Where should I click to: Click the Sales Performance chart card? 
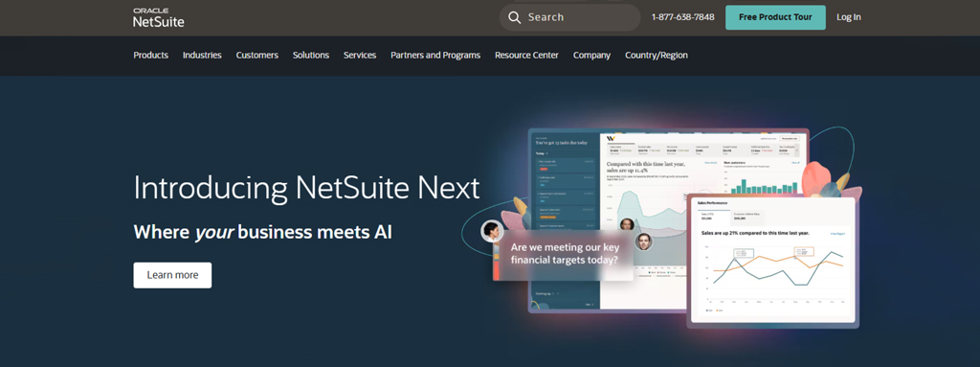773,260
